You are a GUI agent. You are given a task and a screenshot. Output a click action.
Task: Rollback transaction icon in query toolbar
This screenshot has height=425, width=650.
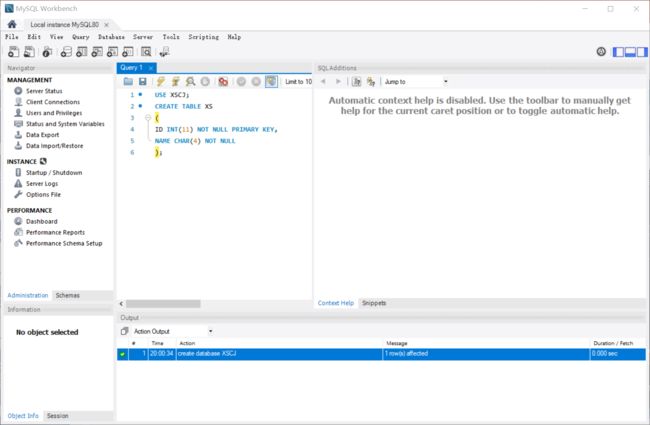[256, 82]
